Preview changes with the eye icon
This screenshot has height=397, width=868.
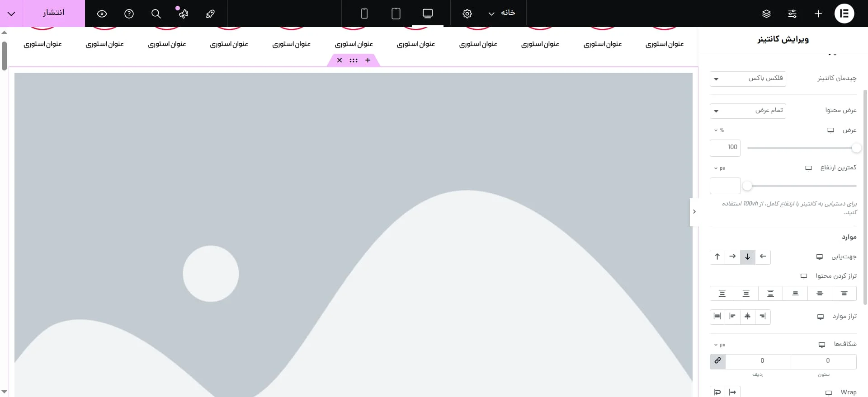[x=102, y=14]
